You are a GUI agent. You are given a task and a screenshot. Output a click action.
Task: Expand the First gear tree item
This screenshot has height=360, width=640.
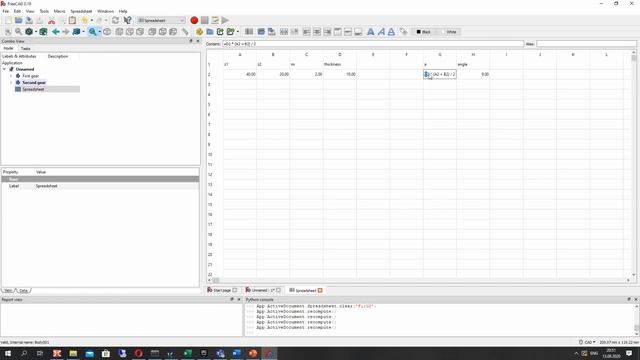(11, 76)
